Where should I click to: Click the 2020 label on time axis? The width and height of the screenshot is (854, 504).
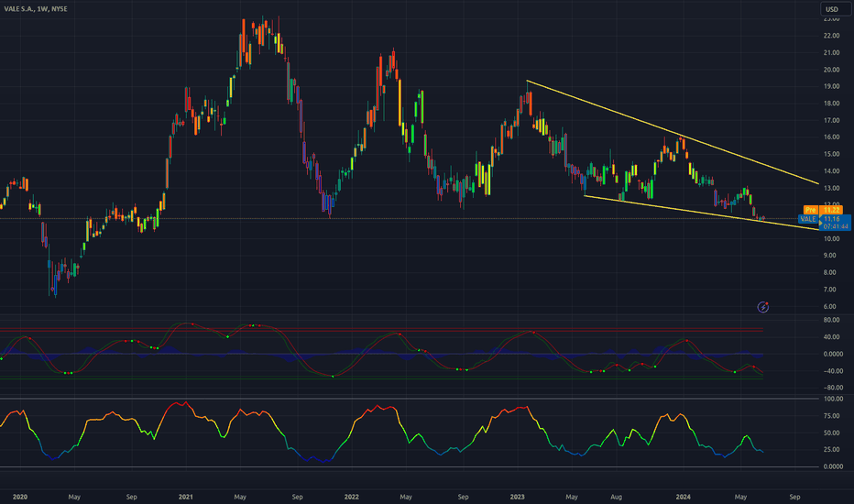(20, 497)
